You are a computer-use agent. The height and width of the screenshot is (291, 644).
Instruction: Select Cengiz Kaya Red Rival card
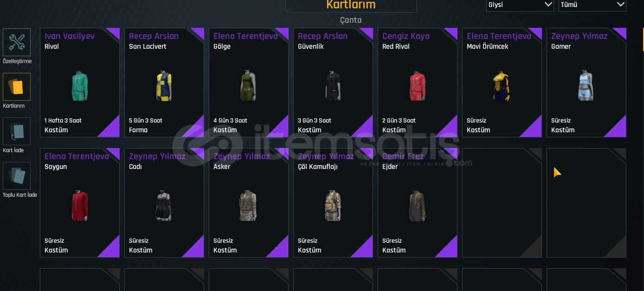coord(418,83)
